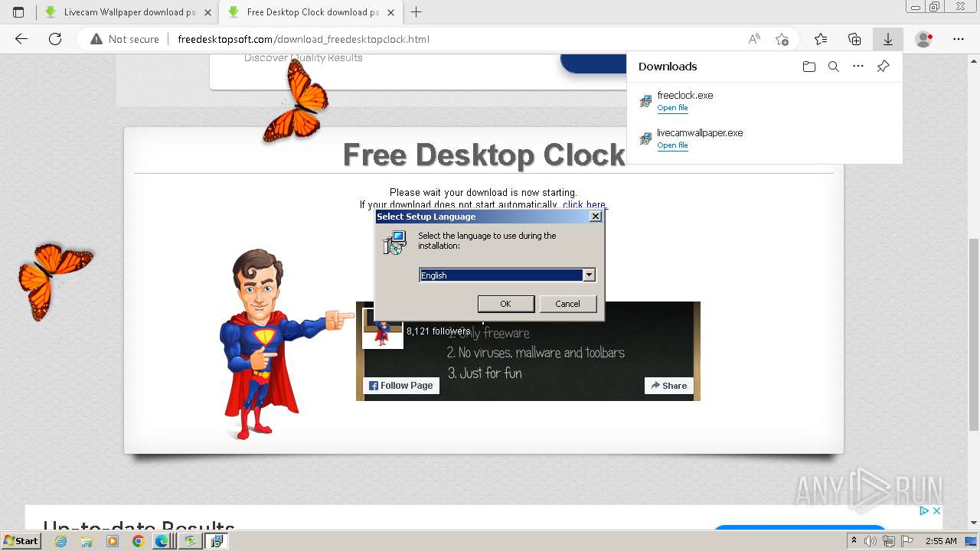
Task: Click the 'Free Desktop Clock' heading
Action: 484,155
